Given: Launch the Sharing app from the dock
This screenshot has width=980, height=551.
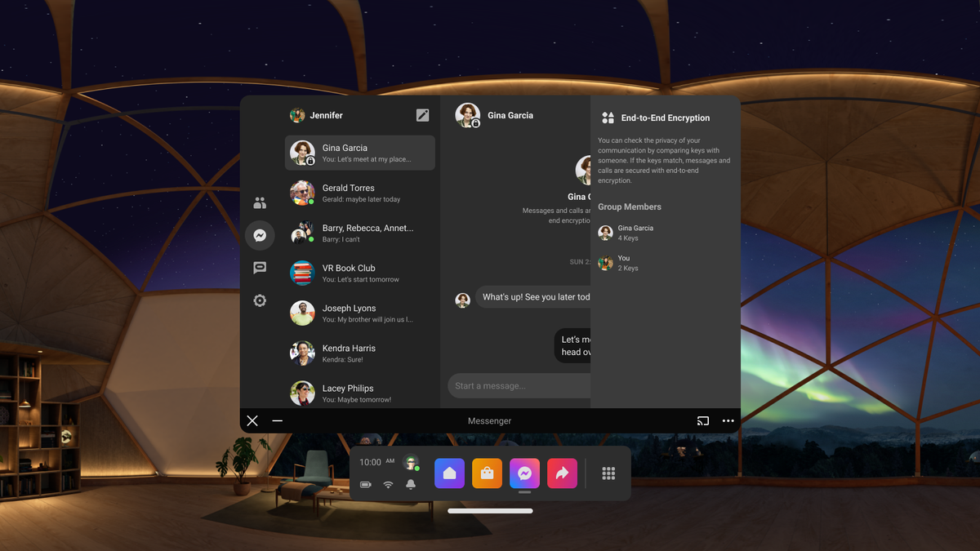Looking at the screenshot, I should click(x=562, y=473).
